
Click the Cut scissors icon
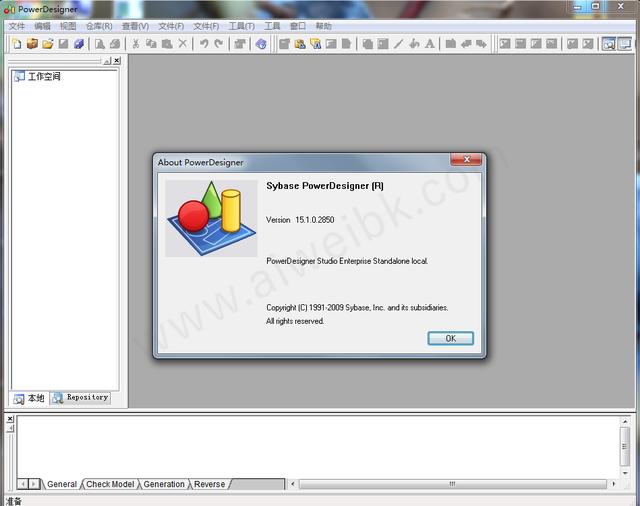(136, 44)
